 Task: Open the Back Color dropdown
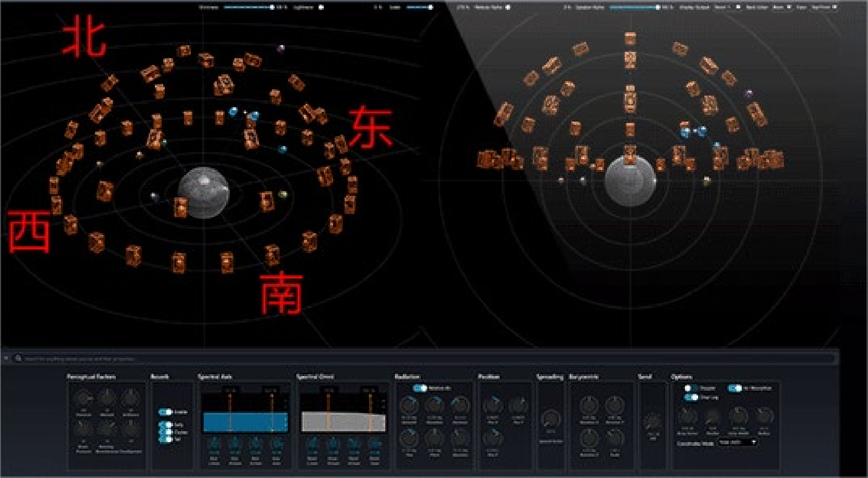coord(782,7)
